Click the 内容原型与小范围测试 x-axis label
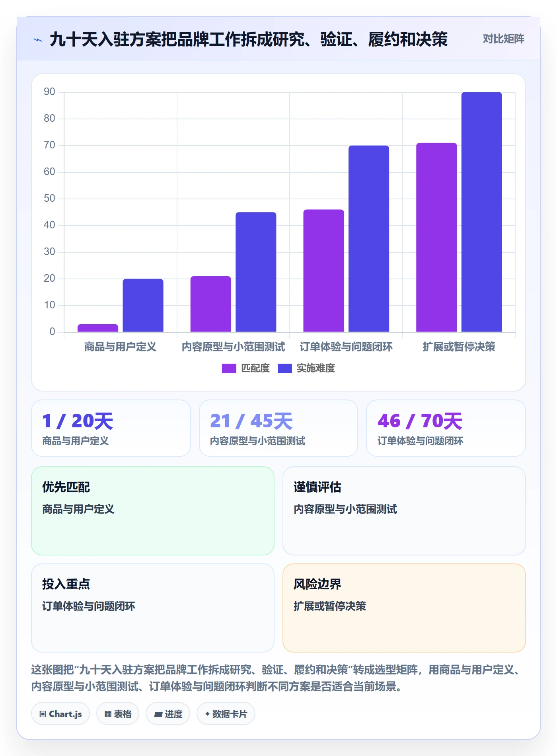Image resolution: width=557 pixels, height=756 pixels. pos(234,347)
